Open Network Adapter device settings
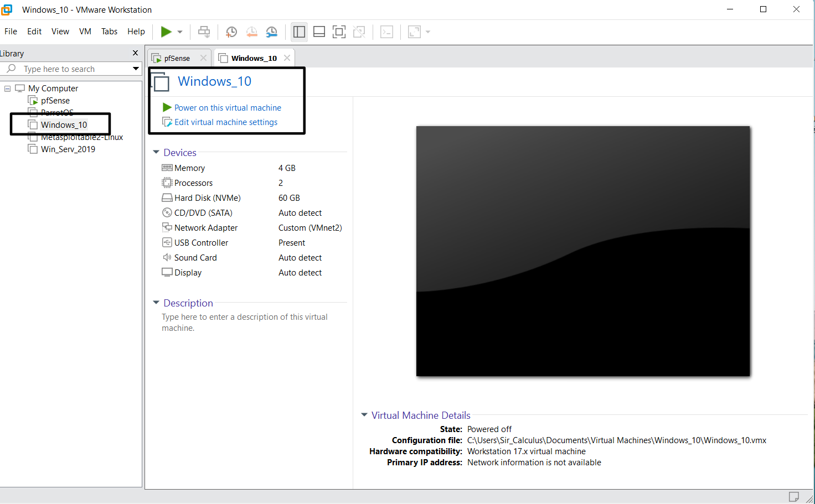Image resolution: width=815 pixels, height=504 pixels. (x=205, y=228)
